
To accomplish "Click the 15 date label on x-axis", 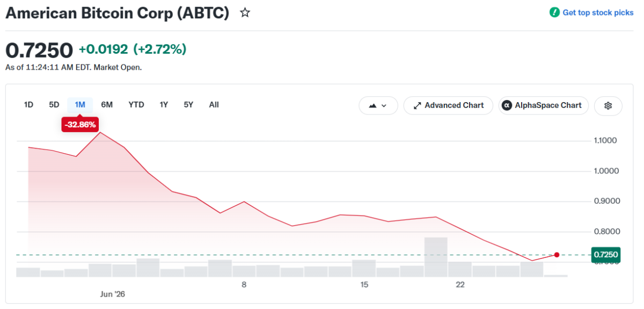I will click(364, 284).
